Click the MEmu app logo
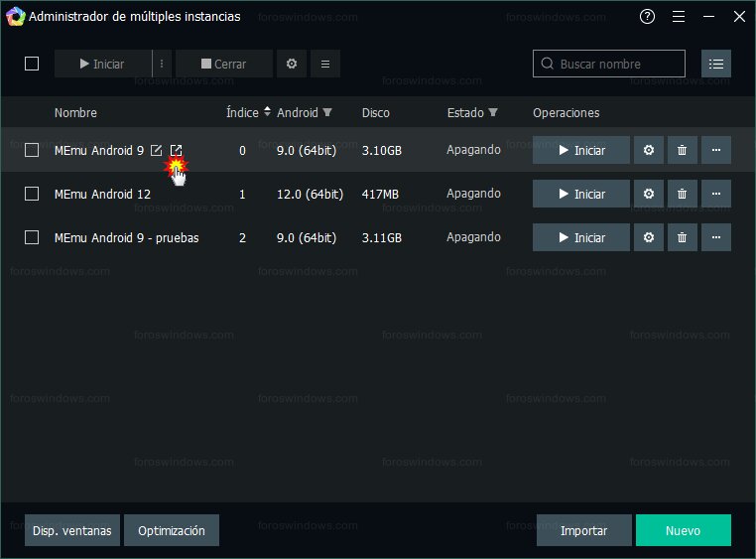Image resolution: width=756 pixels, height=559 pixels. (15, 17)
